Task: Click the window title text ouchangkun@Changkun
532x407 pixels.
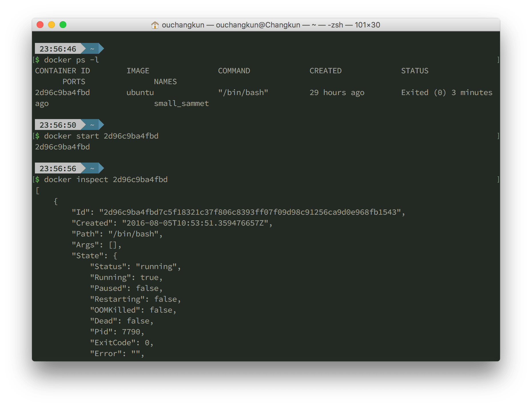Action: (x=258, y=25)
